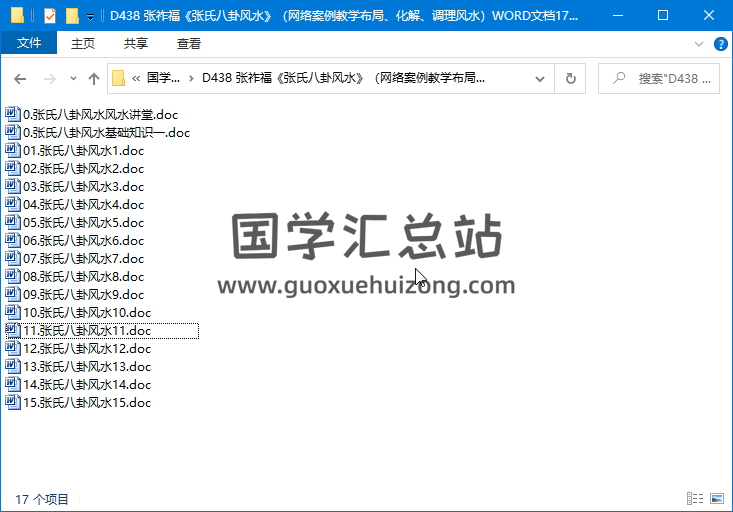Switch to the 查看 ribbon tab

(x=188, y=43)
